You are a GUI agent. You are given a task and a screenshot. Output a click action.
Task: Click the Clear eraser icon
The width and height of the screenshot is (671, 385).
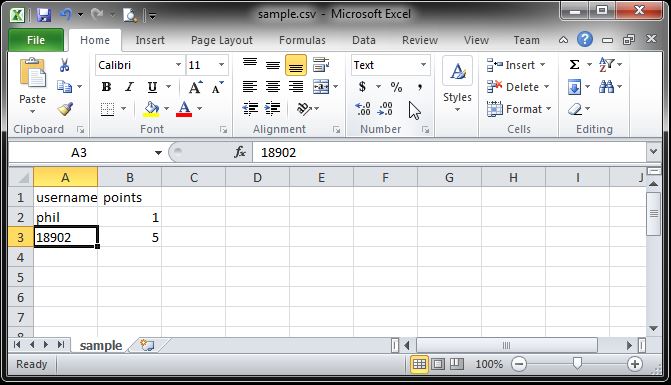pos(575,109)
